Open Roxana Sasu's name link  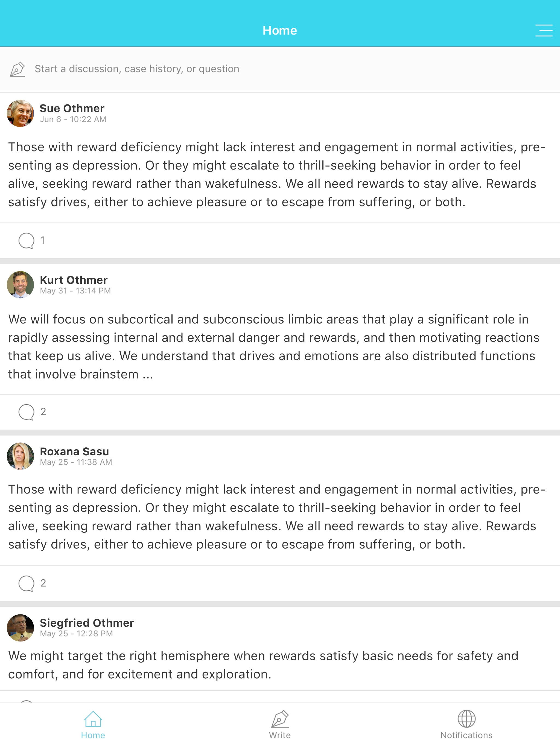(x=74, y=451)
